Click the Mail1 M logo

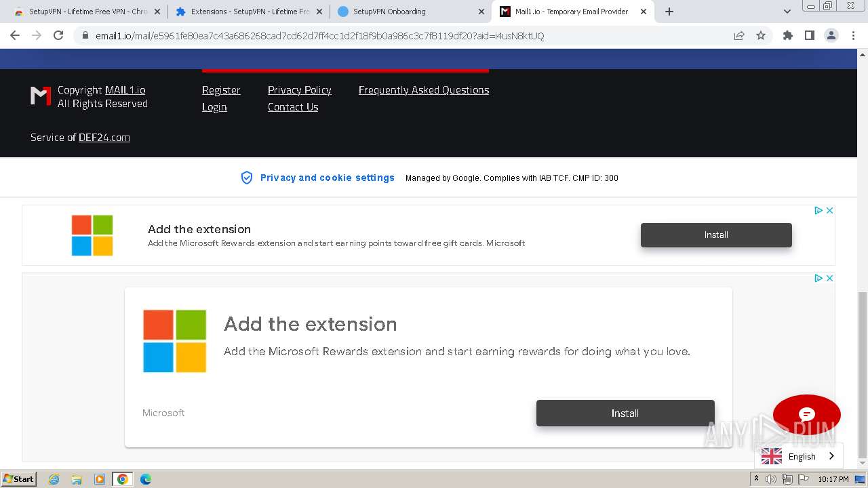pos(41,96)
